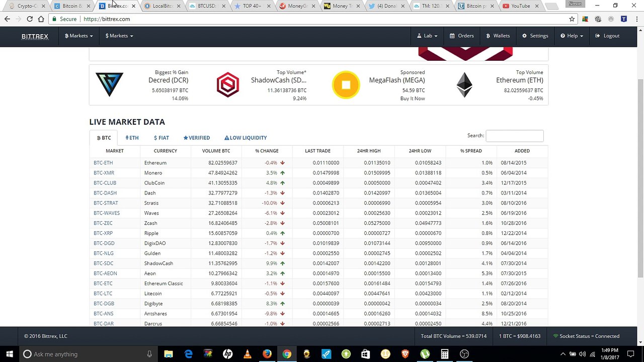Open the Orders page
Image resolution: width=644 pixels, height=362 pixels.
[x=462, y=36]
